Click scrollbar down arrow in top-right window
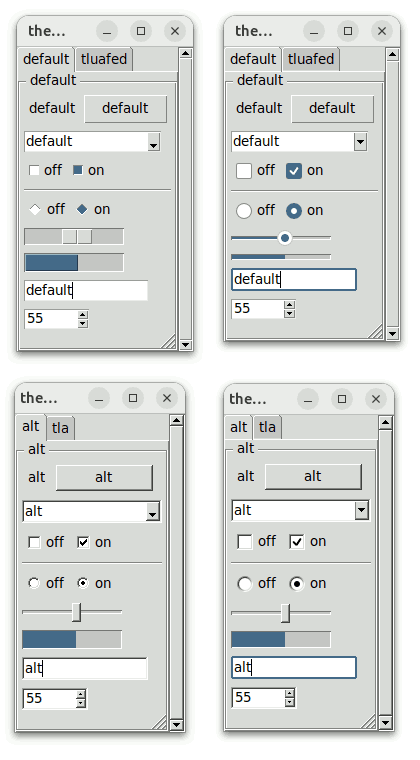The image size is (420, 760). pos(392,333)
